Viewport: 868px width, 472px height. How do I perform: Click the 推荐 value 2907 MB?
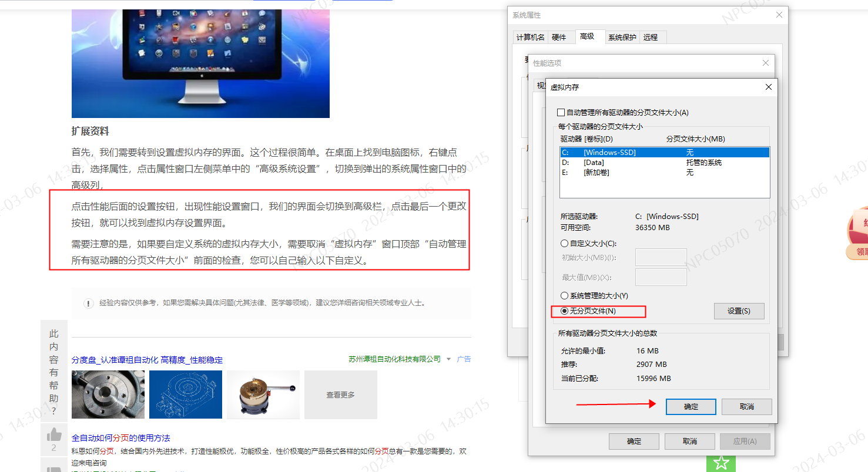652,365
